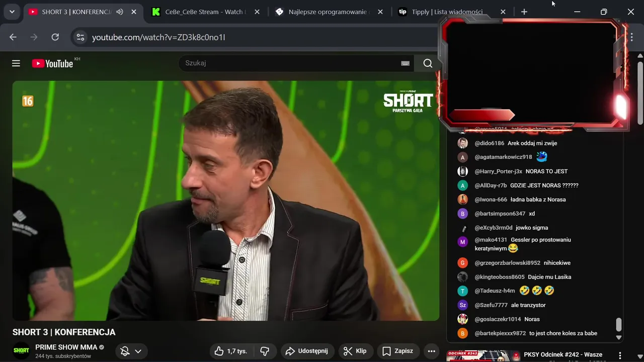Close the Tipply tab
Viewport: 644px width, 362px height.
503,12
